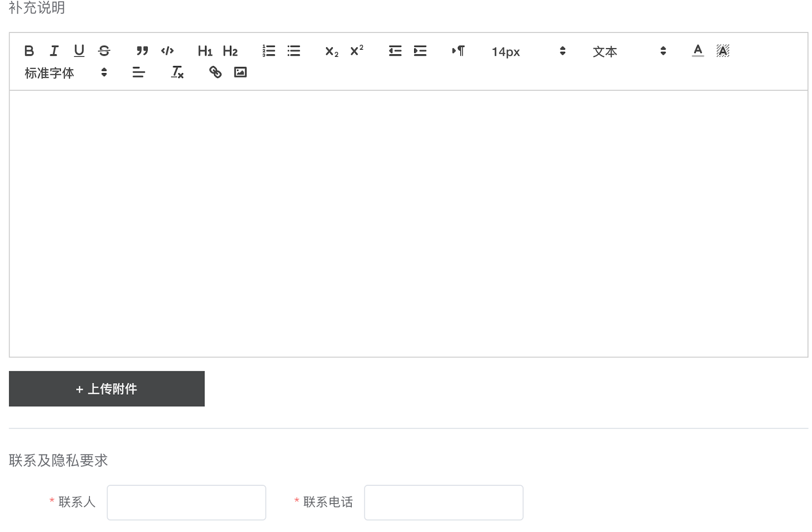The width and height of the screenshot is (812, 532).
Task: Click the 联系及隐私要求 section heading
Action: (x=58, y=460)
